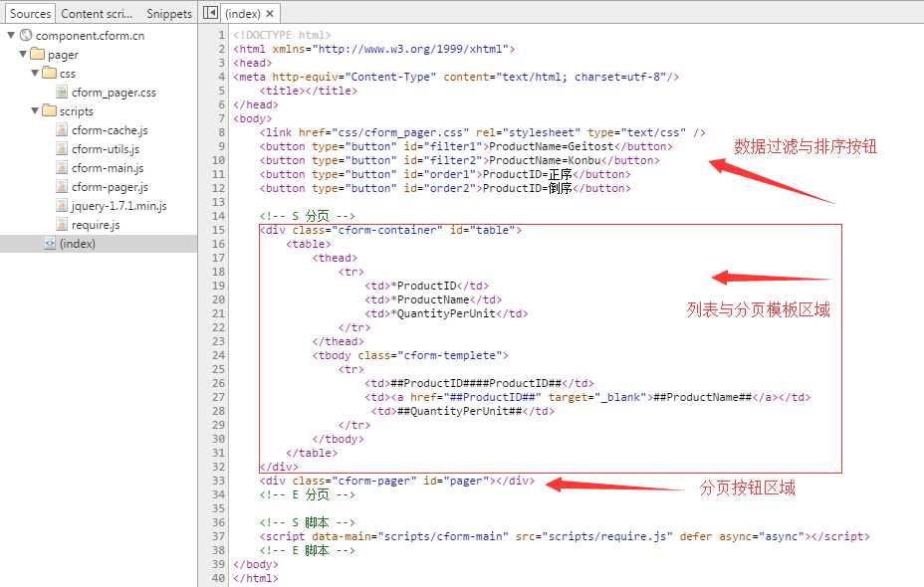924x587 pixels.
Task: Select the css folder label
Action: (x=67, y=74)
